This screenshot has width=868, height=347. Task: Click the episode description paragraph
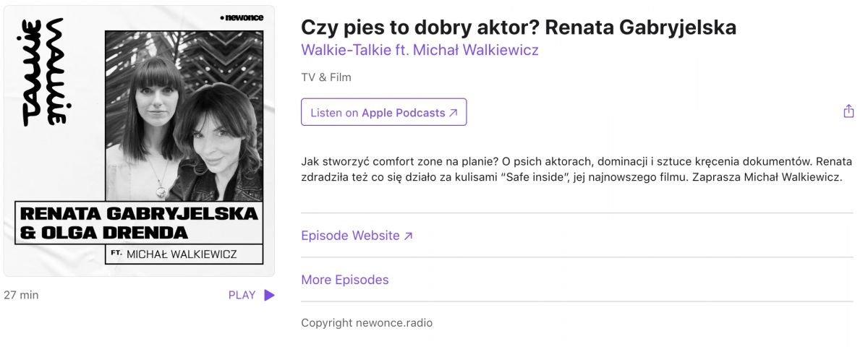pos(576,169)
